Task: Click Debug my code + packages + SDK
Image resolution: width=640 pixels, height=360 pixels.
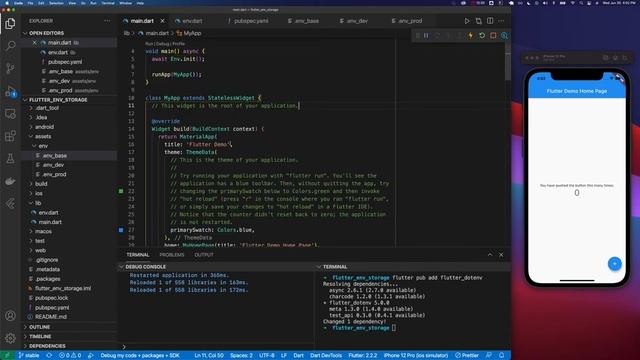Action: (140, 356)
